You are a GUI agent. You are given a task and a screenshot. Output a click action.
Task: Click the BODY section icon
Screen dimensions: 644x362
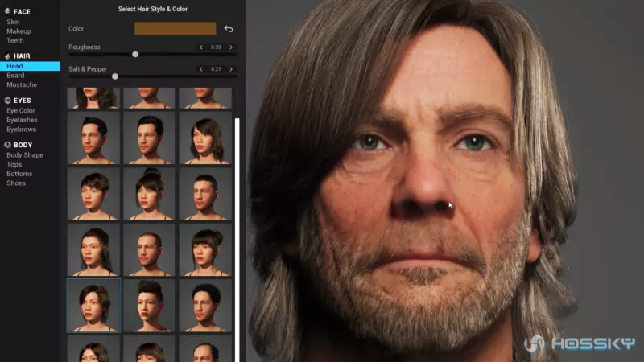[x=7, y=145]
